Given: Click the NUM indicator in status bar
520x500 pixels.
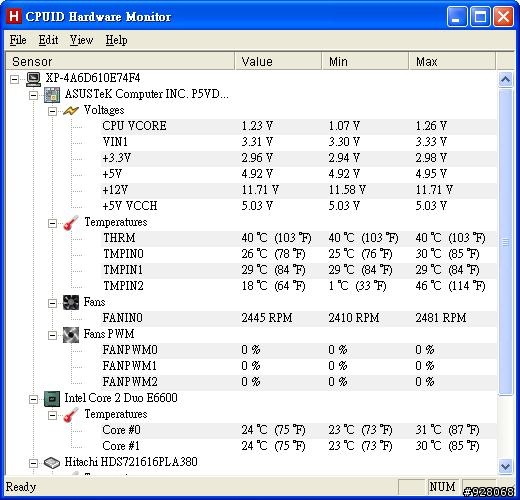Looking at the screenshot, I should coord(442,487).
